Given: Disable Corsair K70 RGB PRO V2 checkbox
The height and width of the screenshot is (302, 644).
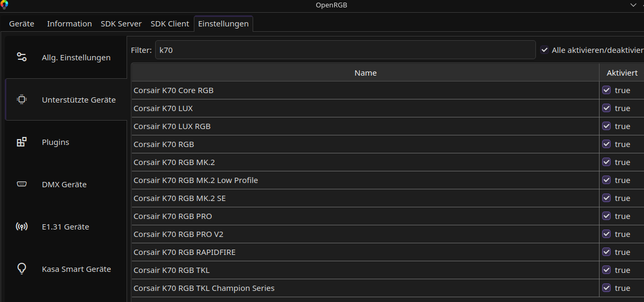Looking at the screenshot, I should point(607,234).
